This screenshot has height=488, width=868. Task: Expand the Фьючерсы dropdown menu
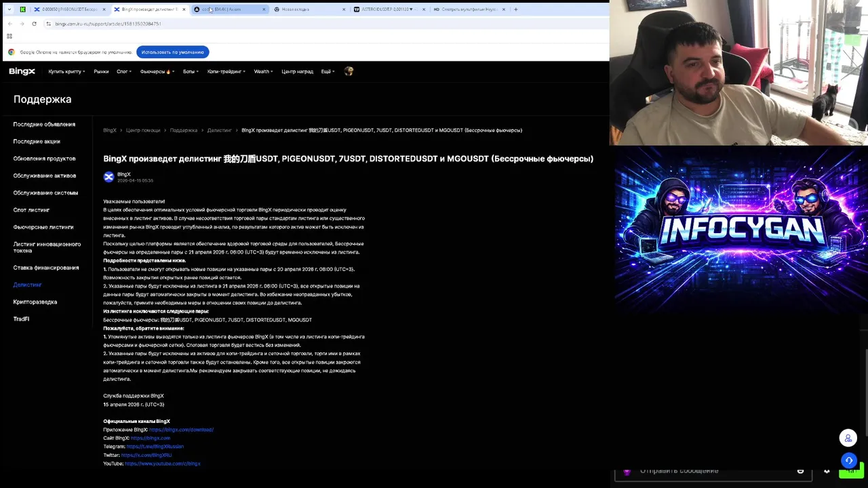tap(157, 71)
